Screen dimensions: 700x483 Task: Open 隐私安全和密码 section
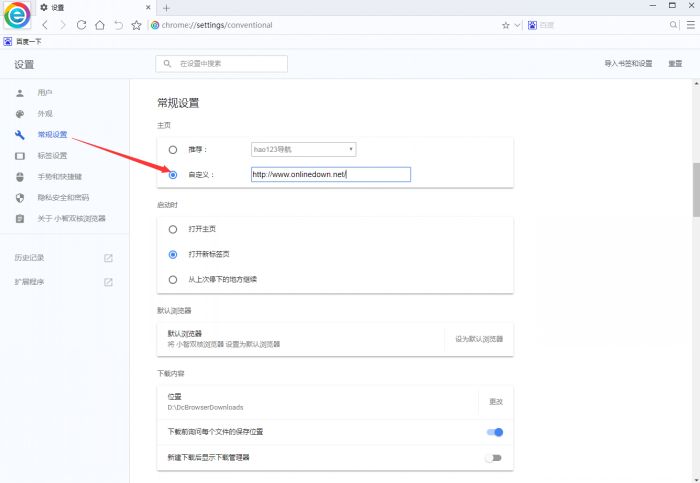[63, 198]
